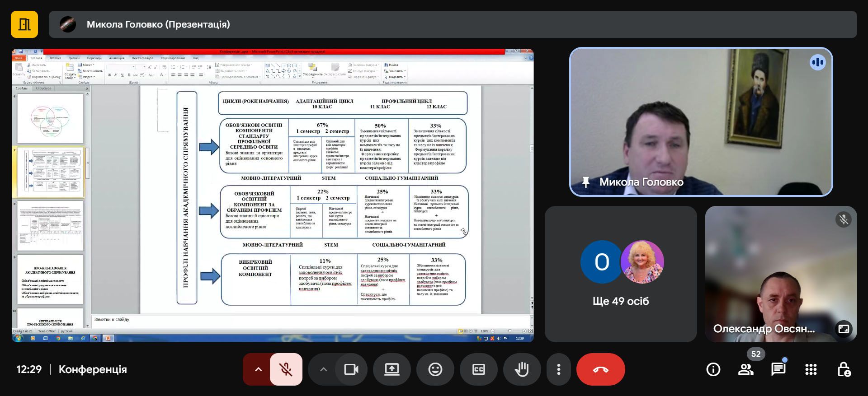Show the people list with 52 participants
Image resolution: width=868 pixels, height=396 pixels.
point(745,370)
